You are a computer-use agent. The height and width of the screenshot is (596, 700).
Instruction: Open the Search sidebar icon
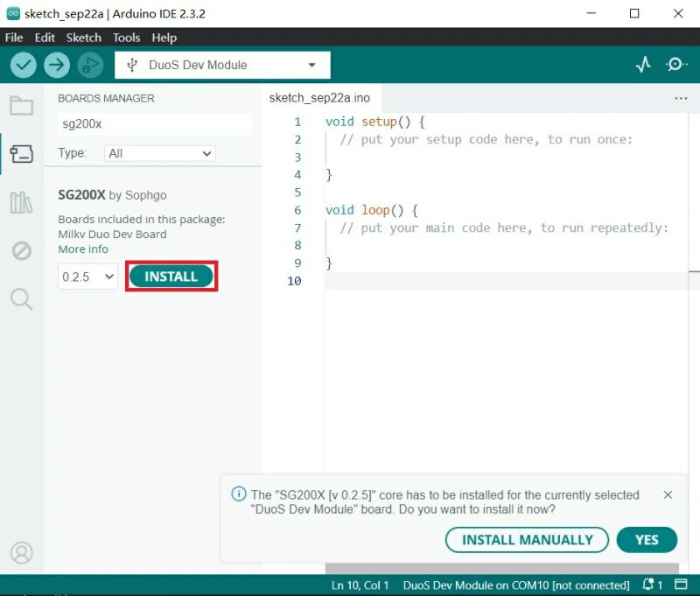(22, 299)
